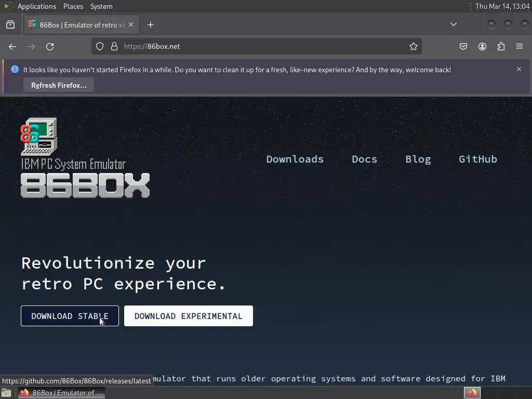532x399 pixels.
Task: Open the Blog navigation link
Action: tap(418, 159)
